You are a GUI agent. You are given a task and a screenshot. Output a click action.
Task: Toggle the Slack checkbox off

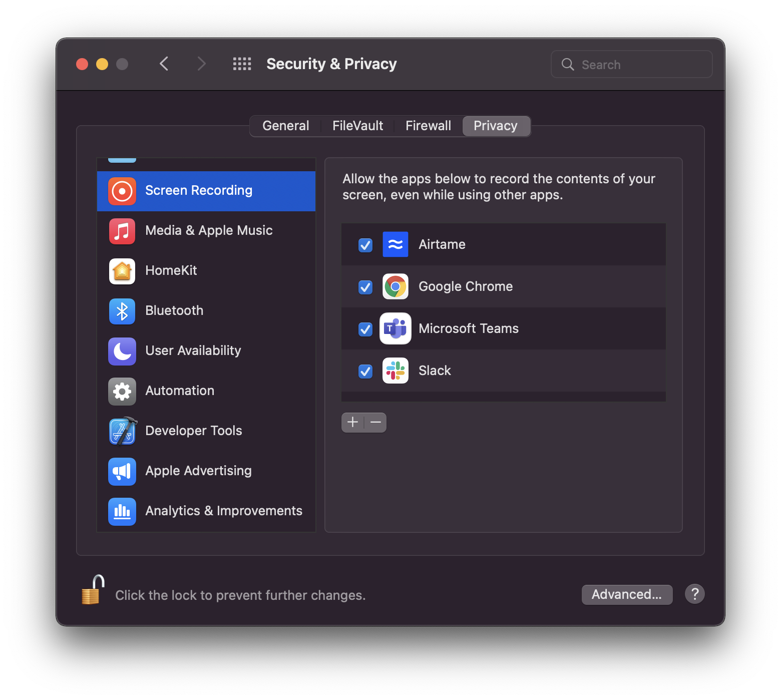click(x=365, y=371)
